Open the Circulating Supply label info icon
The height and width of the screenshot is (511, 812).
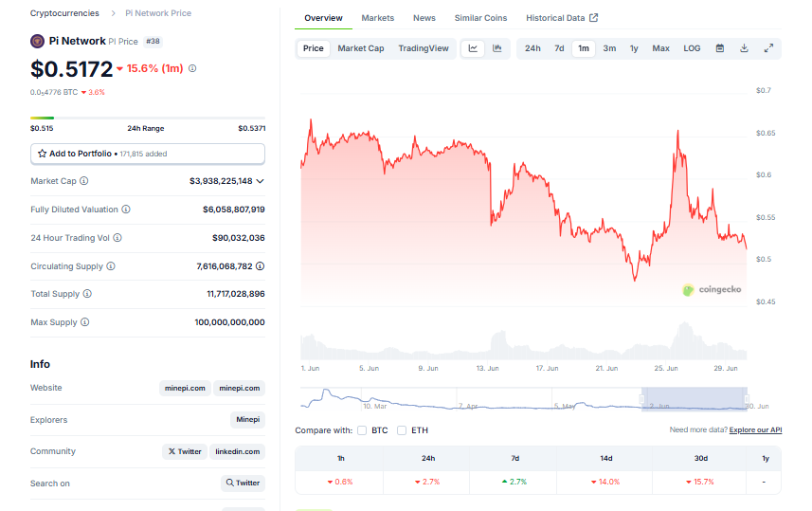(x=111, y=265)
